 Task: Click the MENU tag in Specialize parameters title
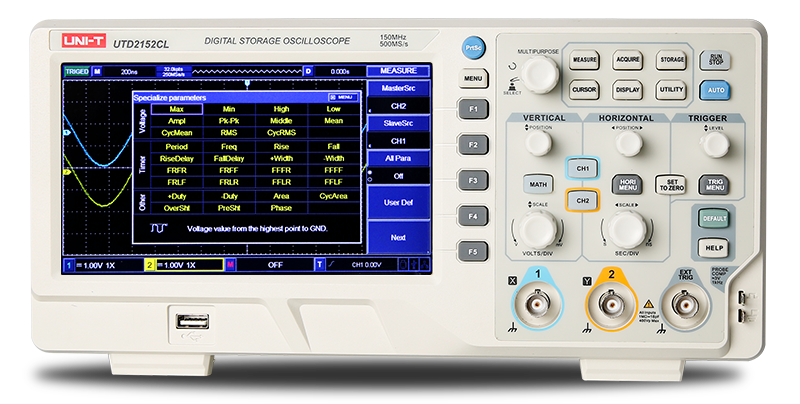343,97
